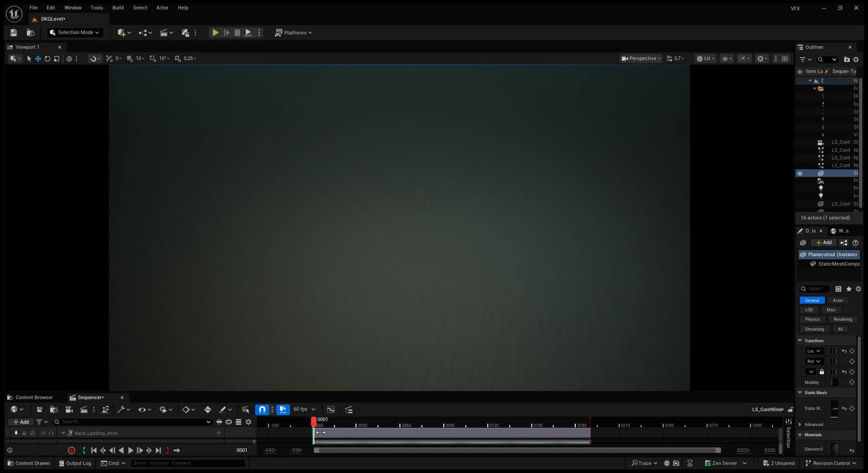Collapse the Hard_Landing_Anim track expander

pos(63,433)
